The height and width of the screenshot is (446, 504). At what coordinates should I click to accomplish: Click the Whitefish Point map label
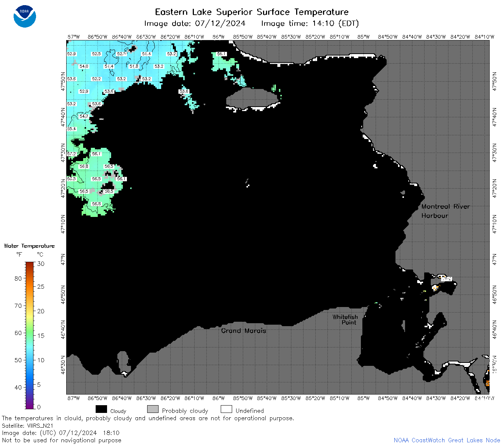tap(345, 320)
